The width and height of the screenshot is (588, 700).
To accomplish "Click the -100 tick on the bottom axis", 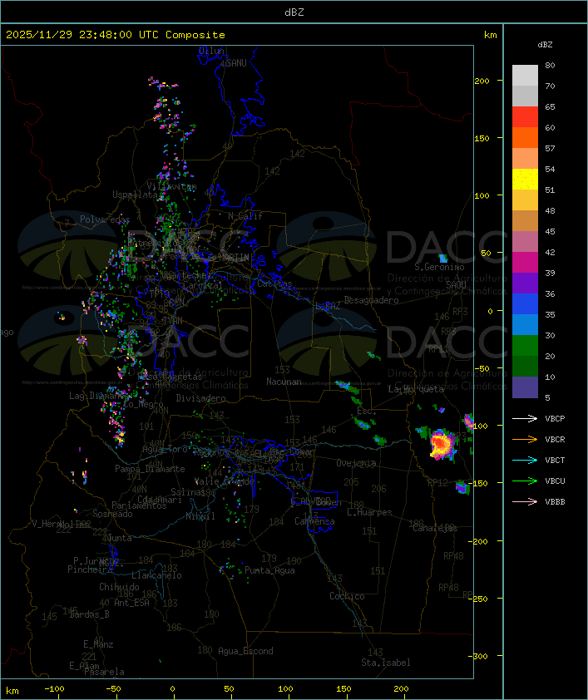I will (x=54, y=689).
